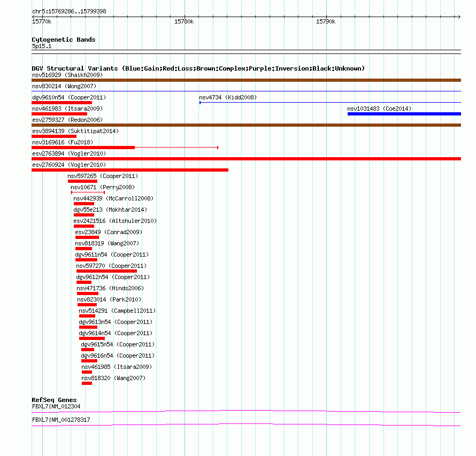This screenshot has width=476, height=456.
Task: Open esv23849 (Conrad2009) variant
Action: [109, 232]
